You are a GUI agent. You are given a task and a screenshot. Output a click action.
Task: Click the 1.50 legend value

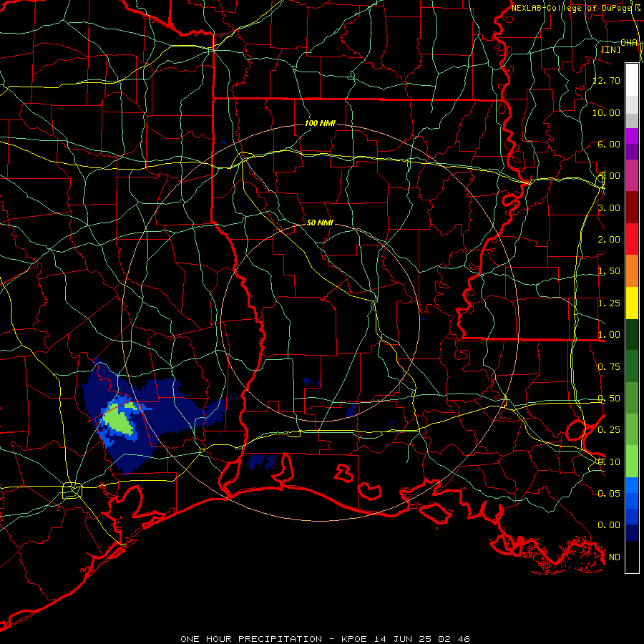[609, 271]
